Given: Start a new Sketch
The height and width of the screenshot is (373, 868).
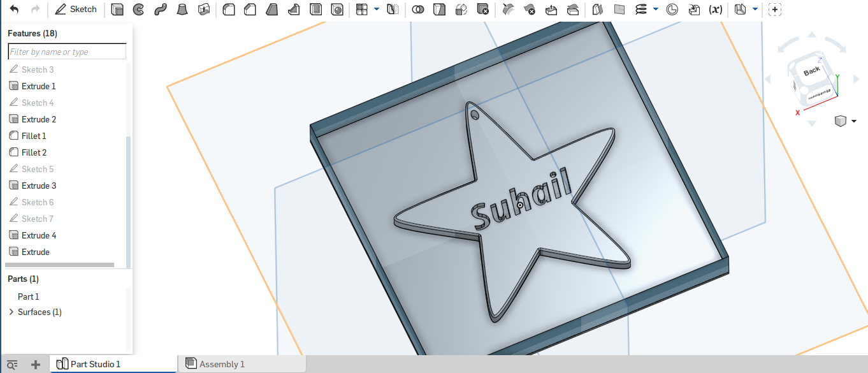Looking at the screenshot, I should coord(76,10).
